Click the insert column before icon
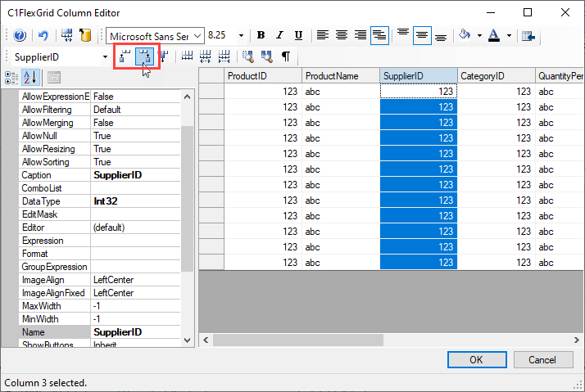 [x=125, y=56]
